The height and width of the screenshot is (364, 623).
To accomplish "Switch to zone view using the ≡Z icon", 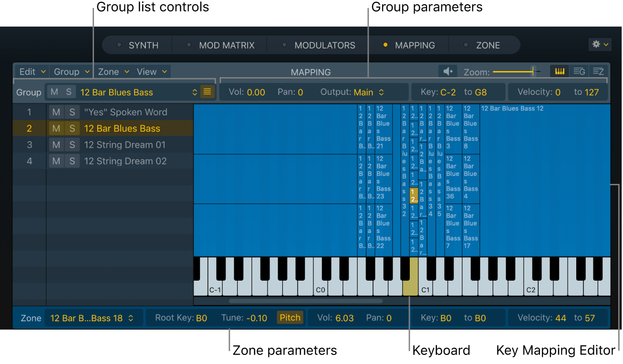I will pyautogui.click(x=598, y=71).
